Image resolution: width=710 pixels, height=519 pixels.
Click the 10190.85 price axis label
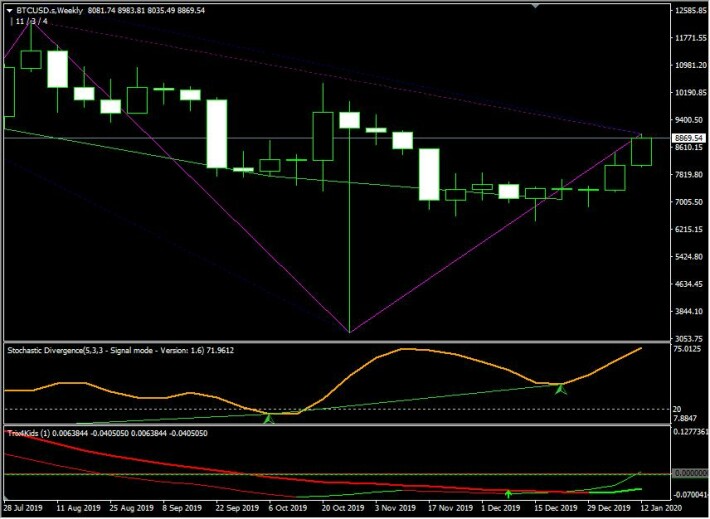[x=690, y=93]
